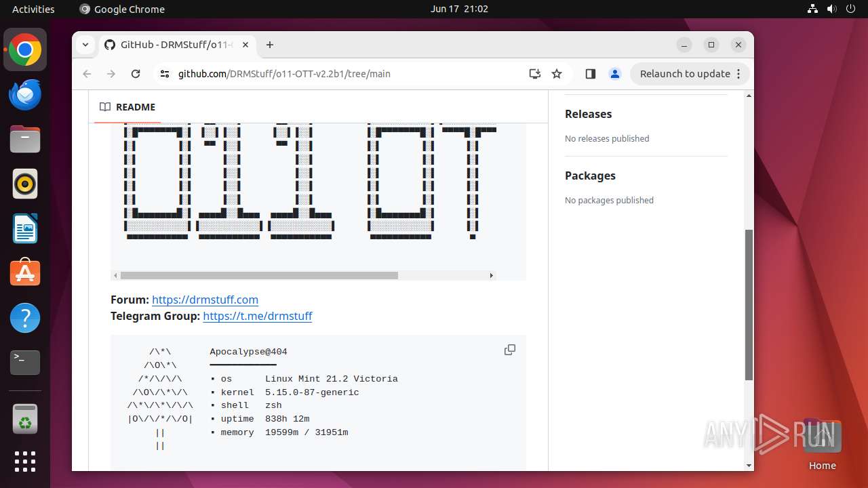The height and width of the screenshot is (488, 868).
Task: Open the t.me/drmstuff Telegram link
Action: click(x=258, y=316)
